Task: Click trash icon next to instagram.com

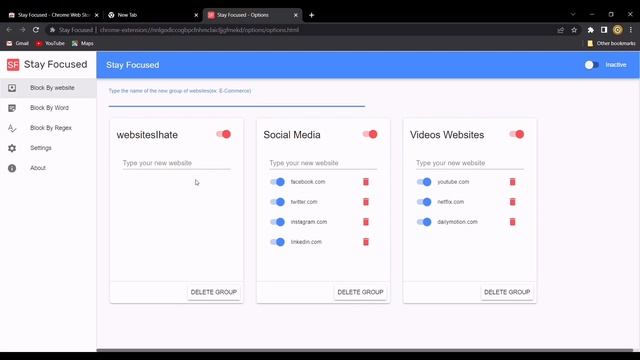Action: [366, 222]
